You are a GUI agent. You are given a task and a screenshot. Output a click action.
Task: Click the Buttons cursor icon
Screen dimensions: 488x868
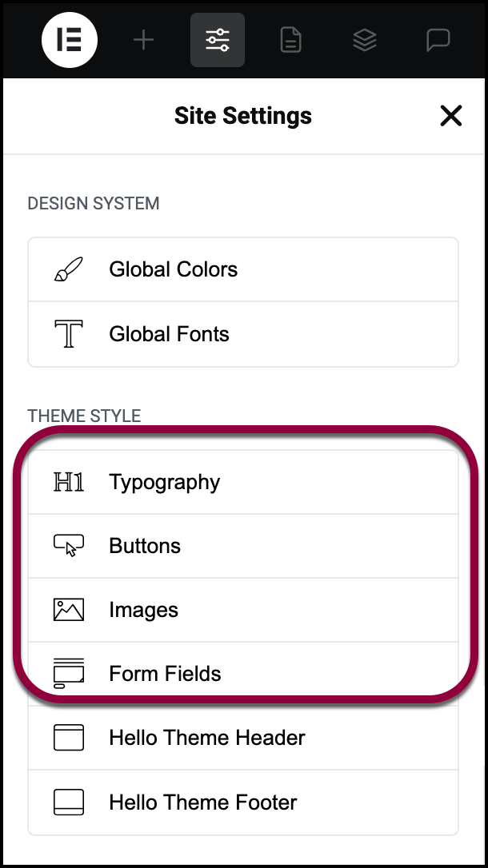(69, 546)
